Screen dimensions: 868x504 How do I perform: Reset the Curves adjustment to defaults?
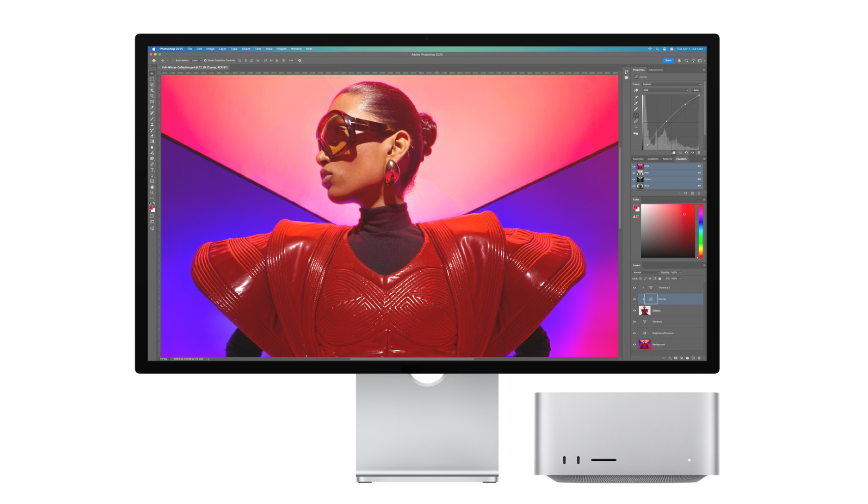click(686, 153)
